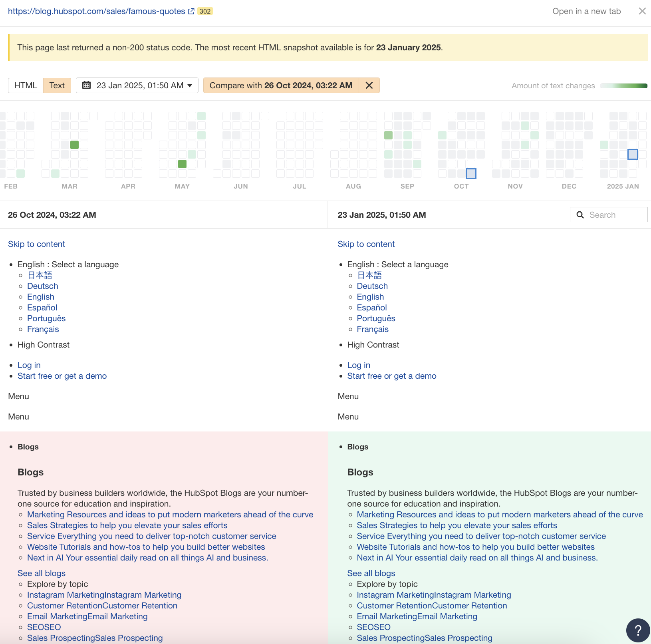This screenshot has height=644, width=651.
Task: Click the NOV month label
Action: click(x=515, y=186)
